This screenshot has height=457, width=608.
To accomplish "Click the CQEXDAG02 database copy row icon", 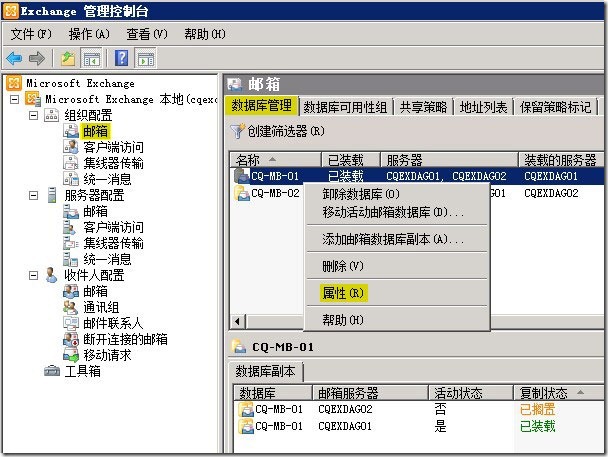I will pyautogui.click(x=246, y=409).
